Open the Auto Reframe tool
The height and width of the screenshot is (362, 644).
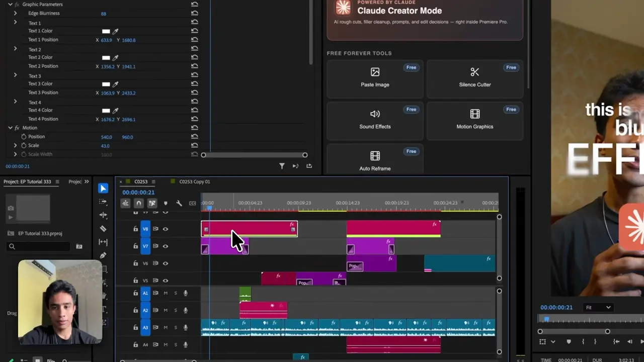click(x=375, y=160)
